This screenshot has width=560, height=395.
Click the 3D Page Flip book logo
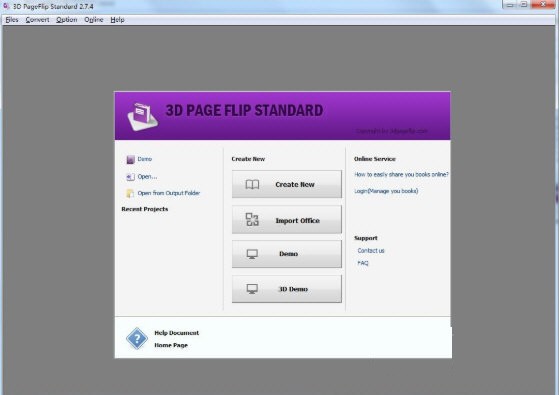142,117
